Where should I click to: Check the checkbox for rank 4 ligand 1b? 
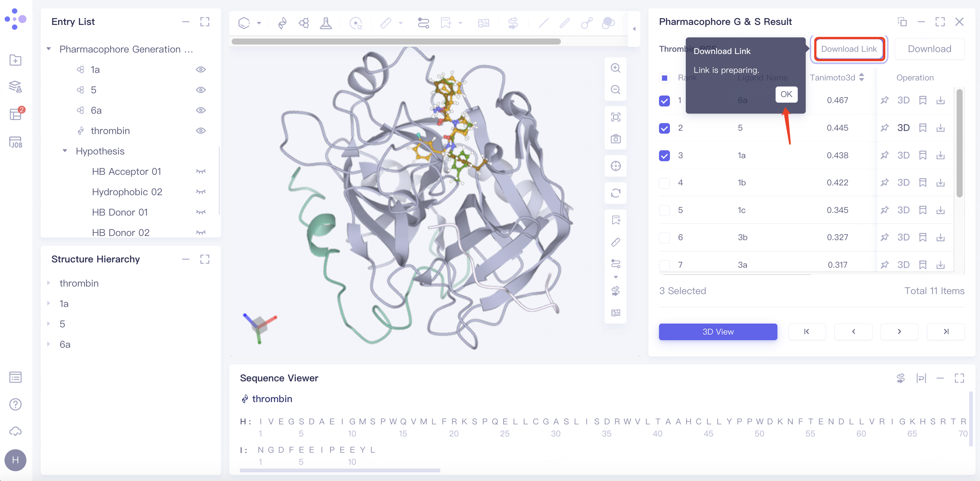pos(664,183)
